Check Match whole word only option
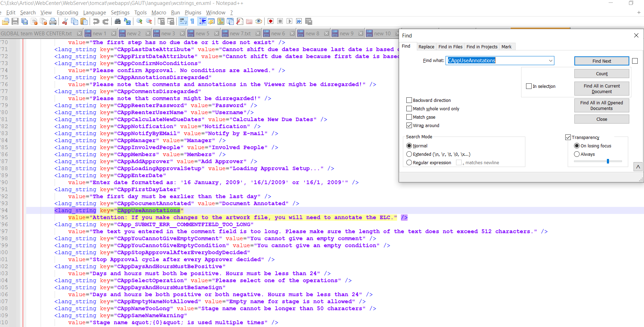Image resolution: width=644 pixels, height=327 pixels. 409,109
